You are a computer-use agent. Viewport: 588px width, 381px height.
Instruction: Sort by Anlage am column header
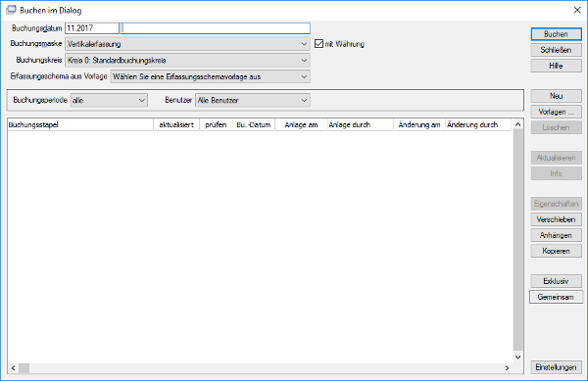click(302, 124)
